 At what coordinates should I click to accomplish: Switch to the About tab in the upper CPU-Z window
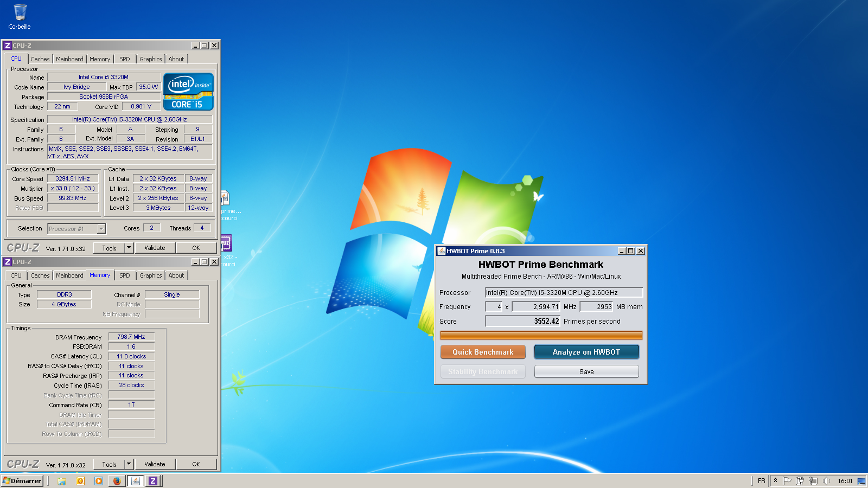point(176,59)
